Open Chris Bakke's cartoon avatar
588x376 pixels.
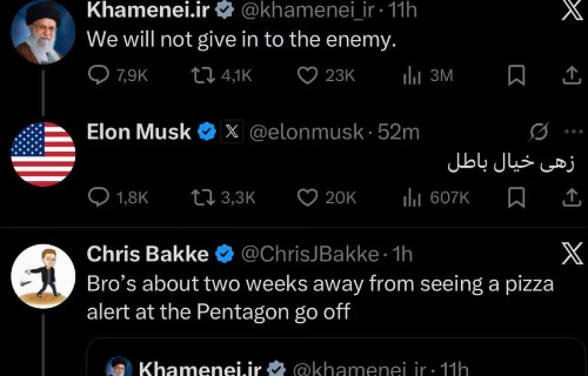[43, 276]
